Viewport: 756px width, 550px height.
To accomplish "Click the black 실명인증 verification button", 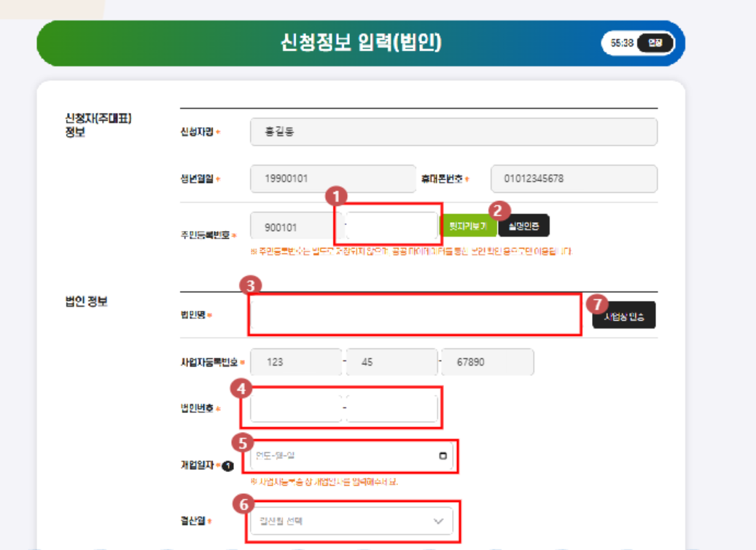I will 523,226.
